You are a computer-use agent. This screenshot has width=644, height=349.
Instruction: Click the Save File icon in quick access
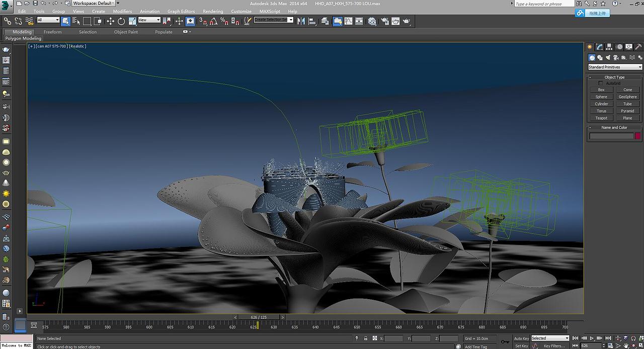coord(34,3)
